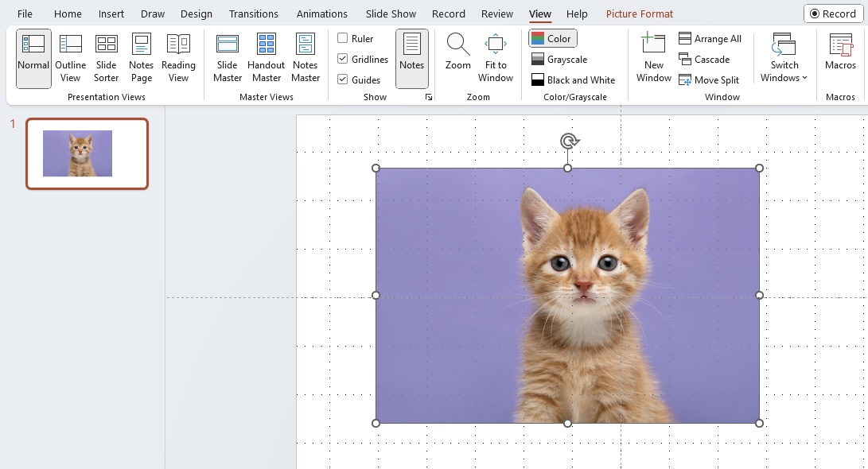
Task: Uncheck the Guides checkbox
Action: tap(343, 79)
